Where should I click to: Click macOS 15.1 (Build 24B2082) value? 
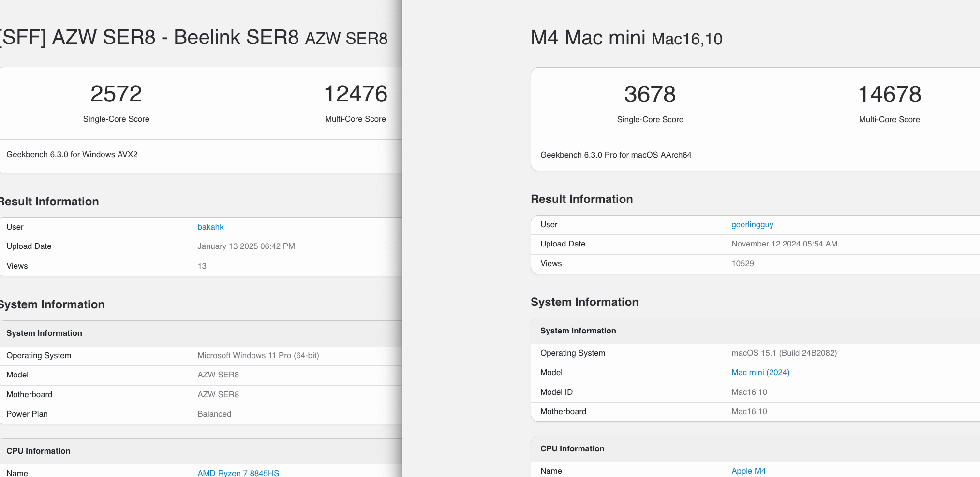(784, 353)
